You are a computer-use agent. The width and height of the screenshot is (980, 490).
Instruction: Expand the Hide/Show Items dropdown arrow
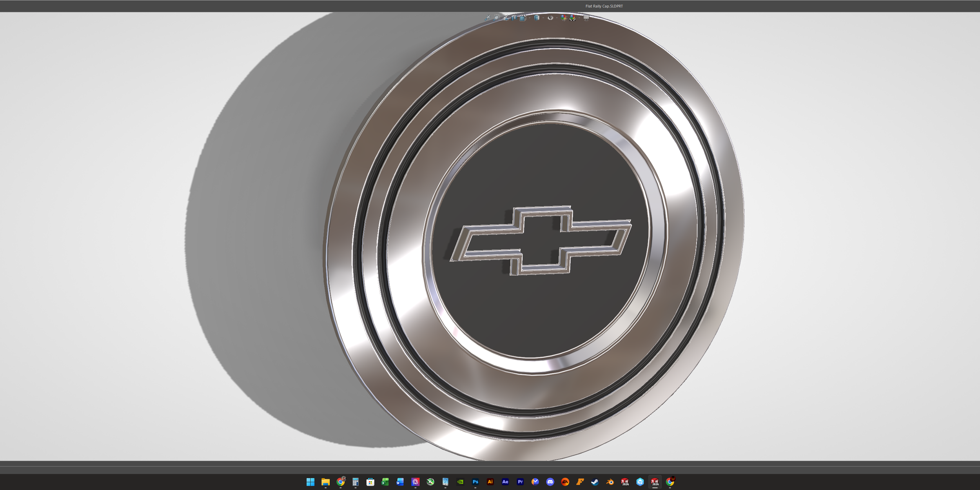(x=557, y=18)
